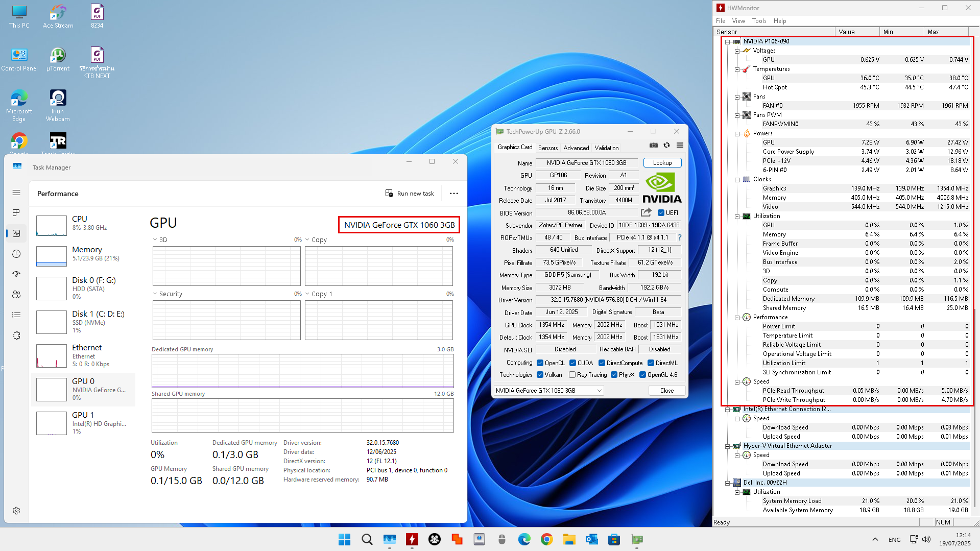Toggle the CUDA checkbox
Viewport: 980px width, 551px height.
[572, 363]
